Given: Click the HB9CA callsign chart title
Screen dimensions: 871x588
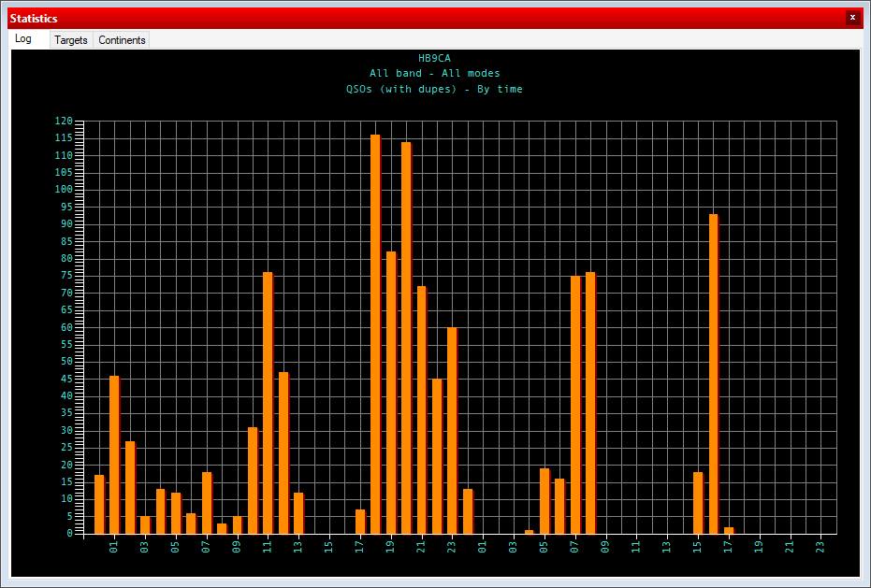Looking at the screenshot, I should pyautogui.click(x=434, y=58).
